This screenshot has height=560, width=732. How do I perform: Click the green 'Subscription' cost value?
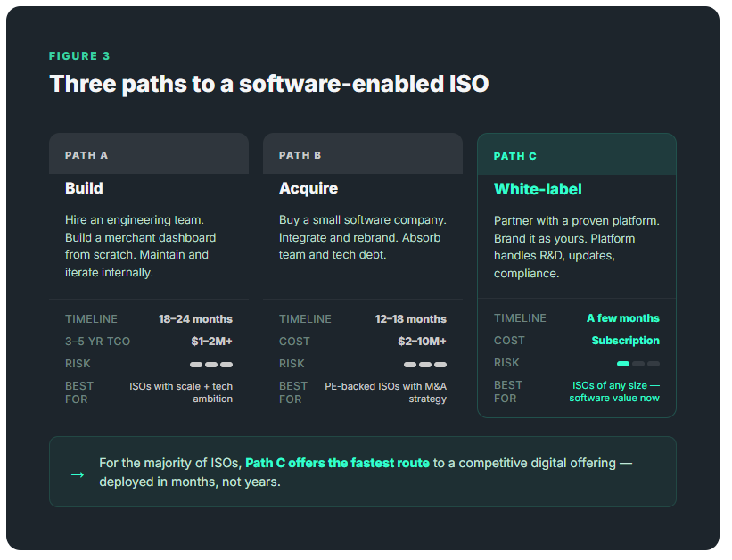[625, 340]
